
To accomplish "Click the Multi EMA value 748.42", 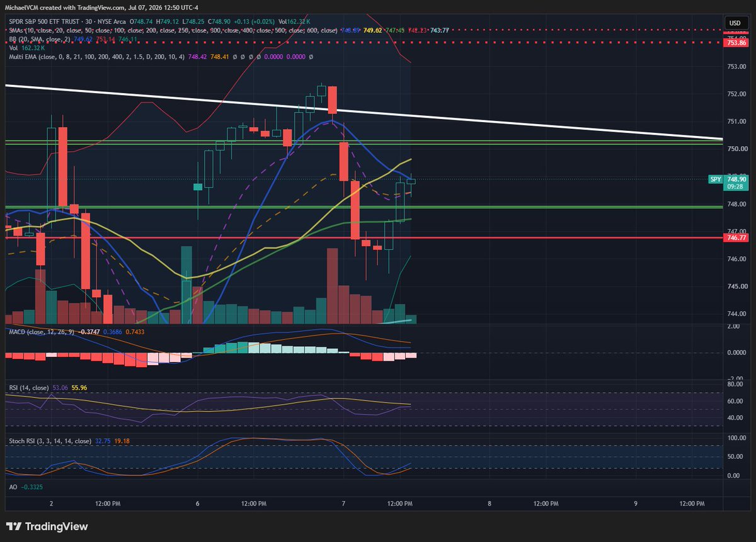I will 197,56.
